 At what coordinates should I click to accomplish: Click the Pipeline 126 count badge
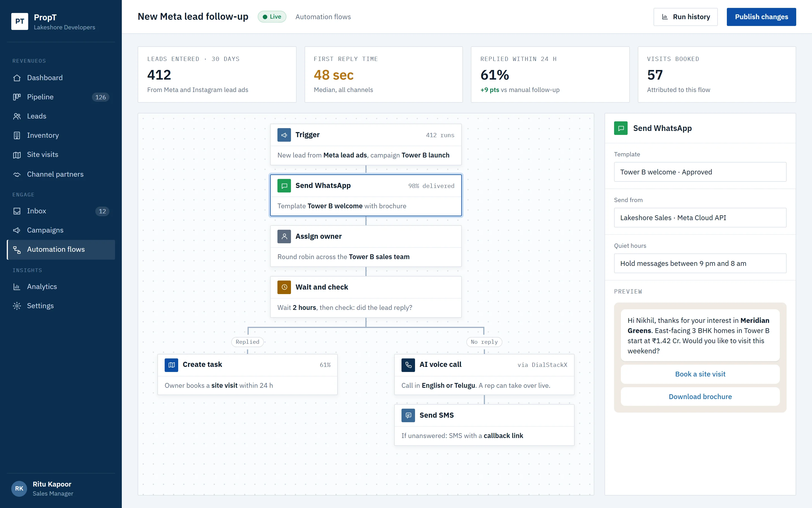[100, 97]
